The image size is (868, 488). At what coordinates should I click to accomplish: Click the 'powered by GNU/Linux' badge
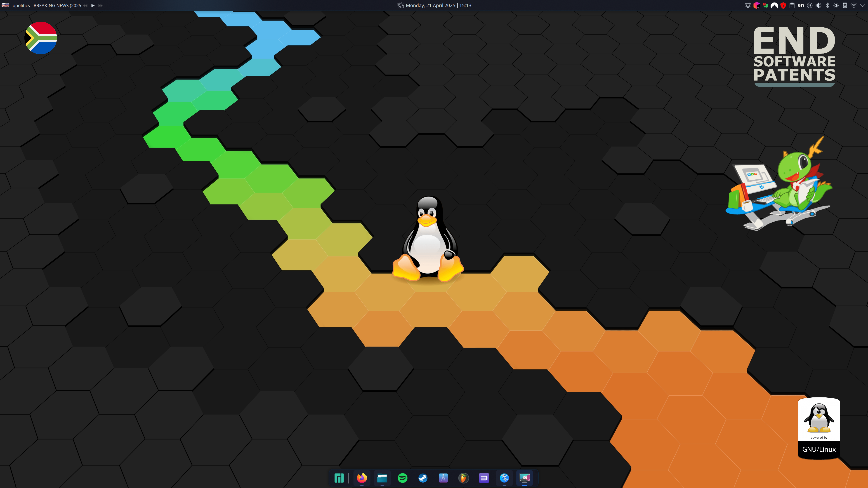pos(819,428)
